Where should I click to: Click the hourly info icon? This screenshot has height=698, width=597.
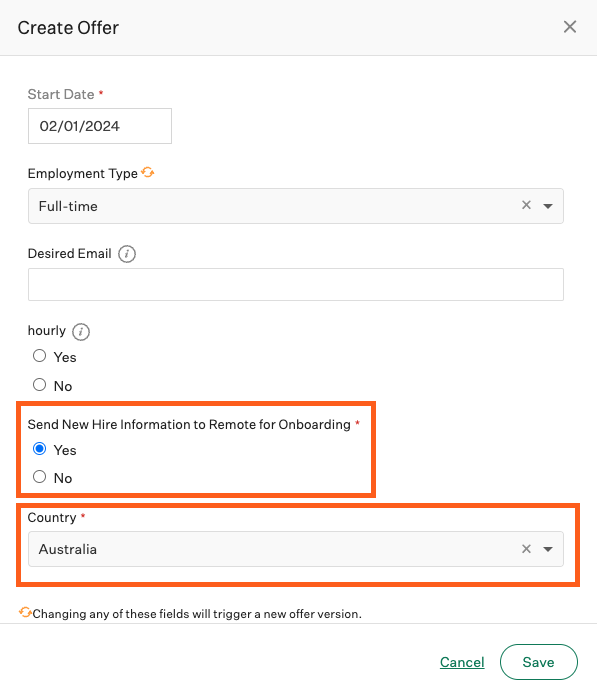click(81, 332)
